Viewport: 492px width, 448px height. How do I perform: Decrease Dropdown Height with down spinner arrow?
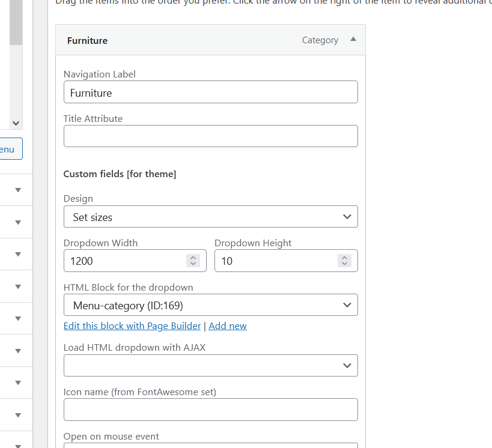click(344, 264)
